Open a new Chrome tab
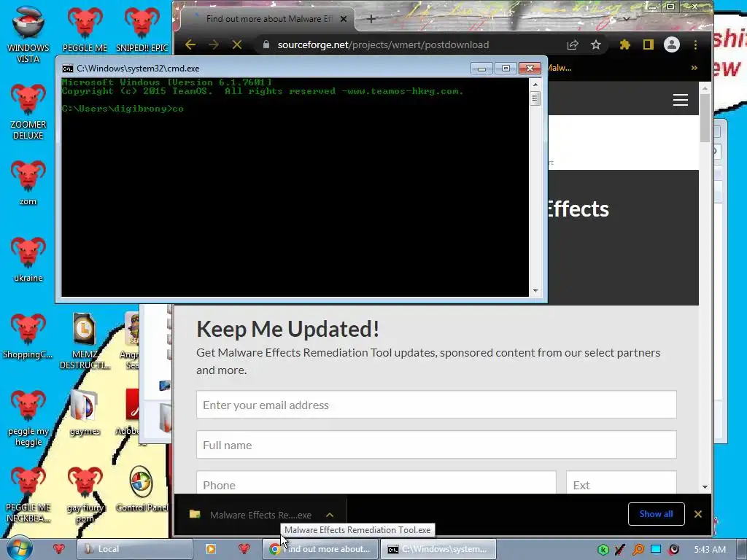 coord(371,19)
